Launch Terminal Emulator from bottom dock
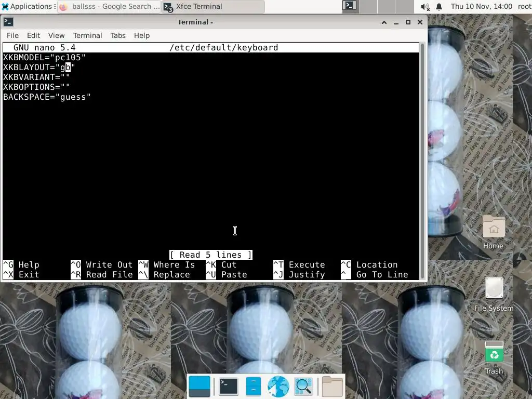 click(229, 387)
